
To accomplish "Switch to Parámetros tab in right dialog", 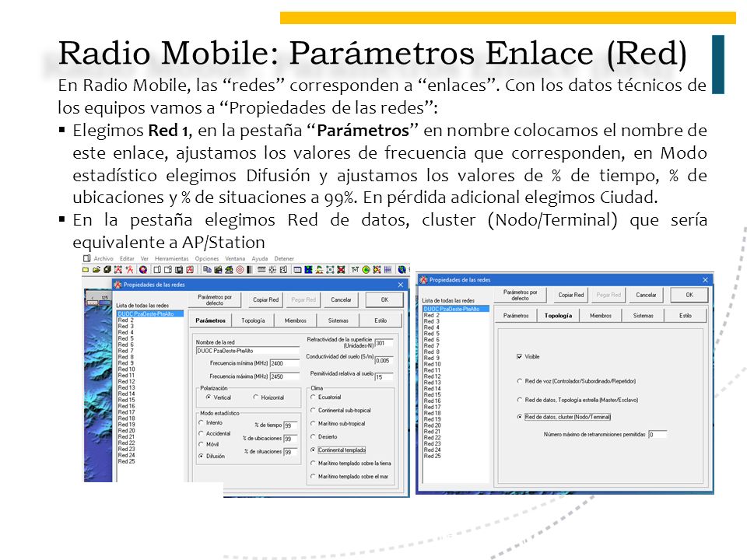I will click(516, 316).
